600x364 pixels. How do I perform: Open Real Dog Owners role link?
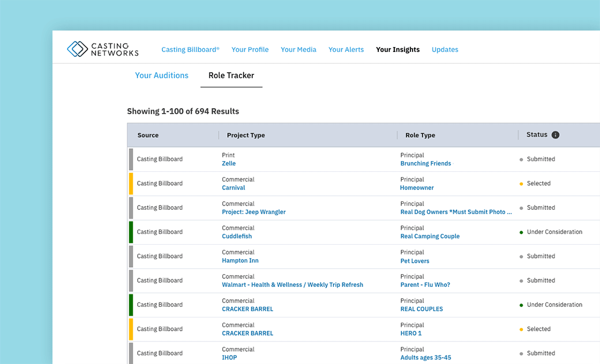click(x=456, y=212)
